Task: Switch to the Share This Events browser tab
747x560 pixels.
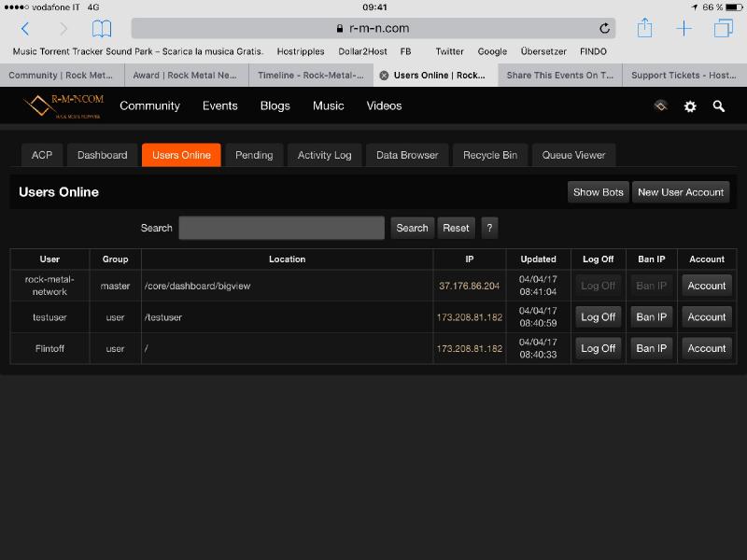Action: coord(559,76)
